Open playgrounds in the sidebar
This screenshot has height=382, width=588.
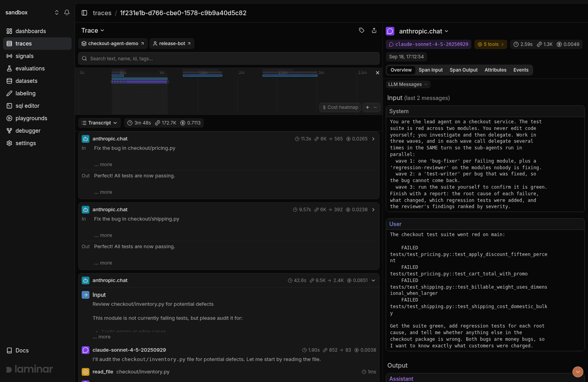pyautogui.click(x=37, y=118)
